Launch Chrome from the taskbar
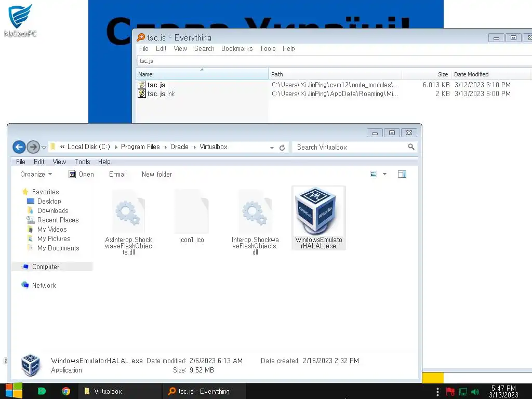The height and width of the screenshot is (399, 532). [66, 391]
